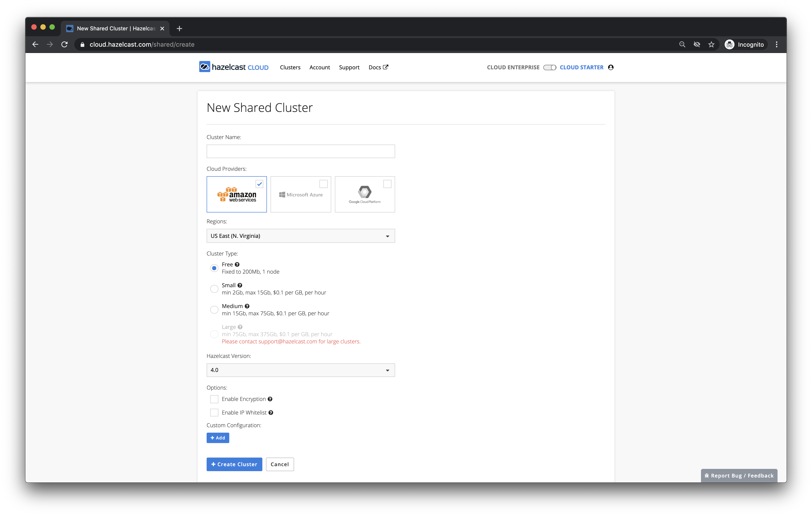812x516 pixels.
Task: Open the user account profile icon
Action: [x=611, y=68]
